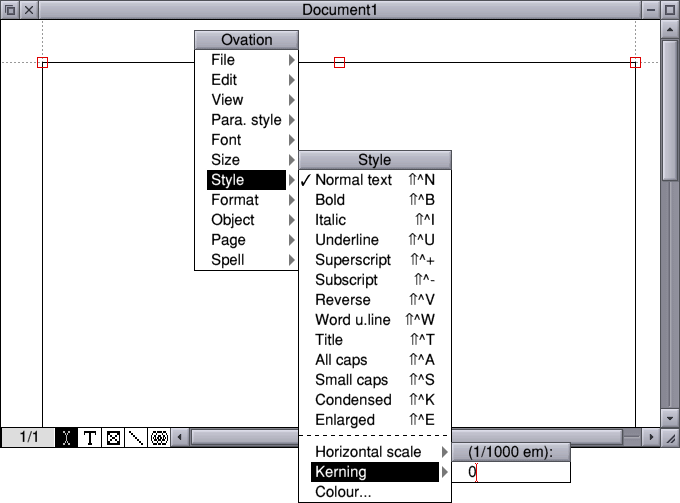
Task: Click the 1/1 page number indicator
Action: tap(29, 437)
